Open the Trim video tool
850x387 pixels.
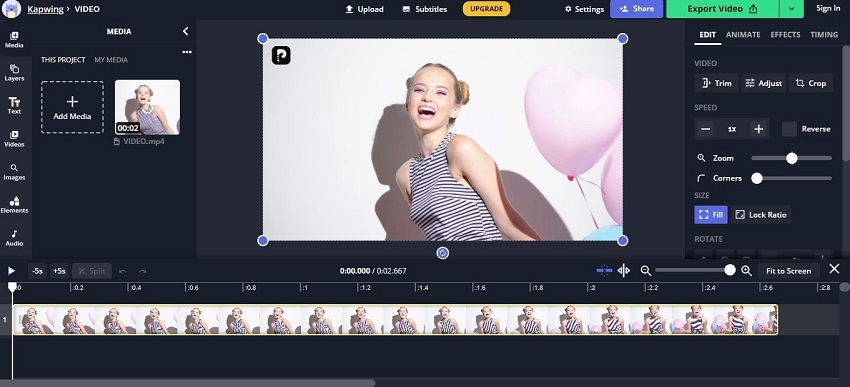pos(717,83)
